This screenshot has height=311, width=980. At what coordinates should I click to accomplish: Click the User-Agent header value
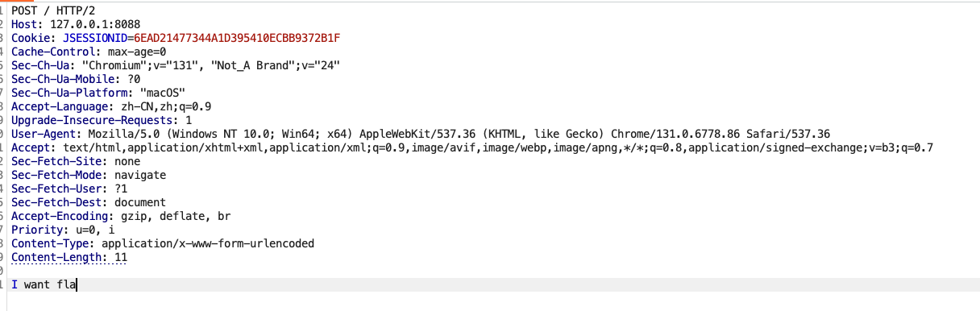coord(459,134)
